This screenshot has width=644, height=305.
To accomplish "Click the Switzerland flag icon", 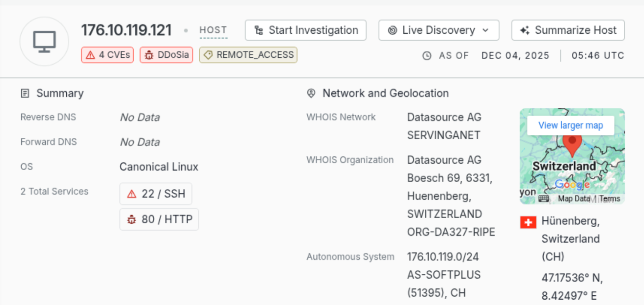I will (528, 222).
